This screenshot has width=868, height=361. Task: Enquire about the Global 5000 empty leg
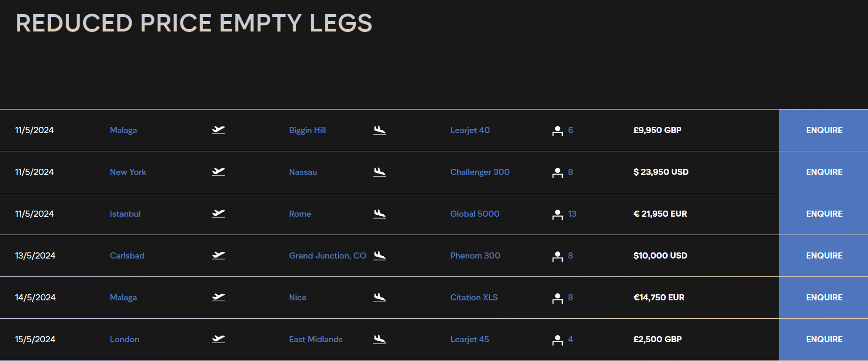coord(824,214)
